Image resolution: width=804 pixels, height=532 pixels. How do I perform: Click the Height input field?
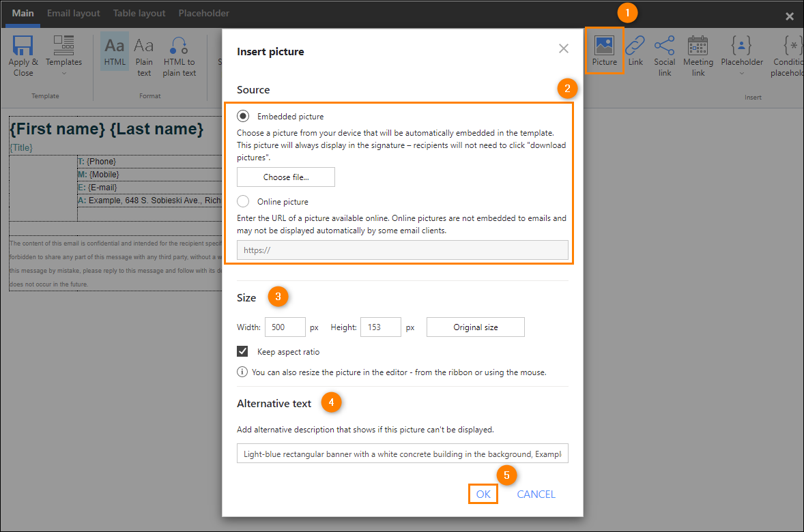pyautogui.click(x=380, y=327)
